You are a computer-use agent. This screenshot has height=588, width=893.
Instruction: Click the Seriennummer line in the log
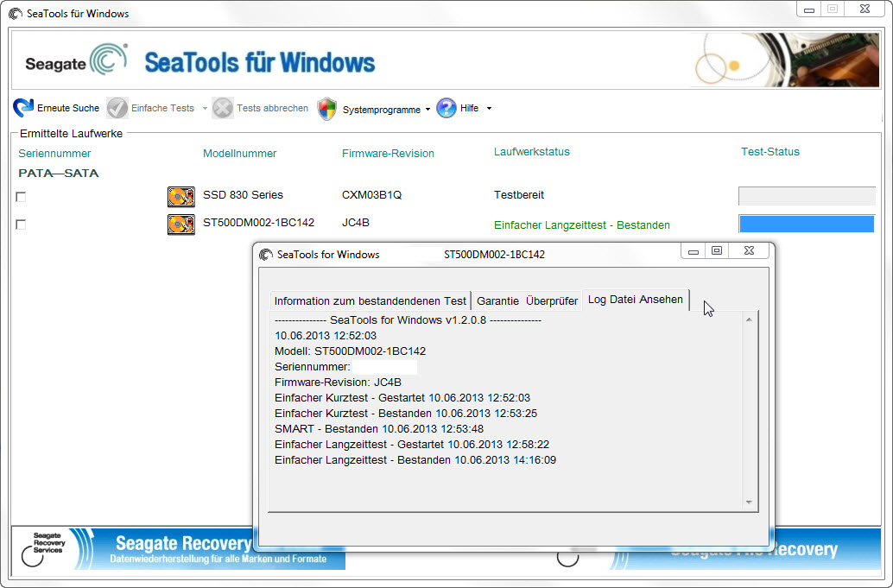point(345,367)
